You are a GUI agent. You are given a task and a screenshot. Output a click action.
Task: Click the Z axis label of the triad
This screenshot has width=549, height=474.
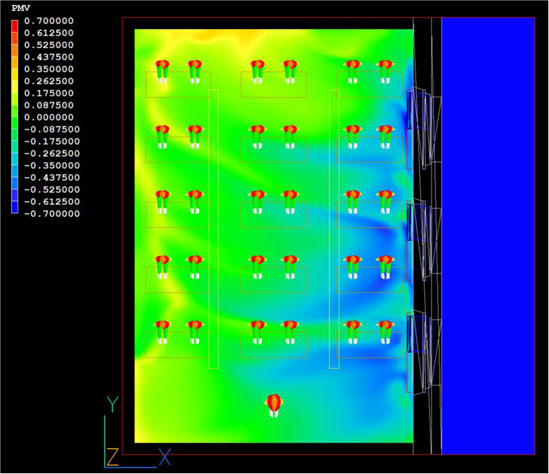112,456
